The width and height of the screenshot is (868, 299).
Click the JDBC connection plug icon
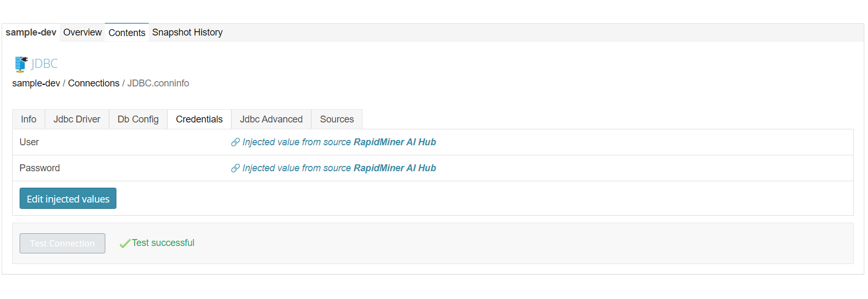point(21,64)
